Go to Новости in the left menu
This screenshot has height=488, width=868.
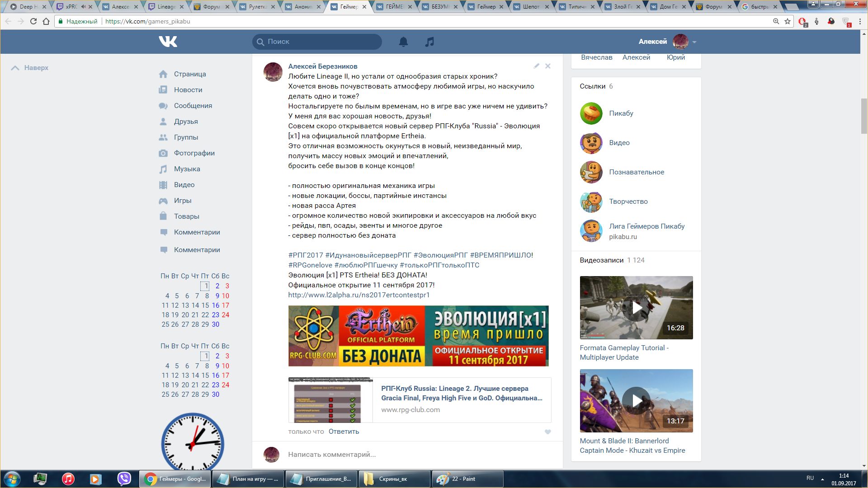188,90
